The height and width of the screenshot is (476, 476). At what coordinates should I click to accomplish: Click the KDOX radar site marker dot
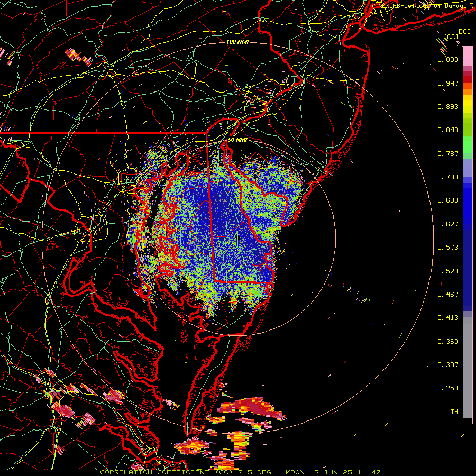(x=239, y=237)
